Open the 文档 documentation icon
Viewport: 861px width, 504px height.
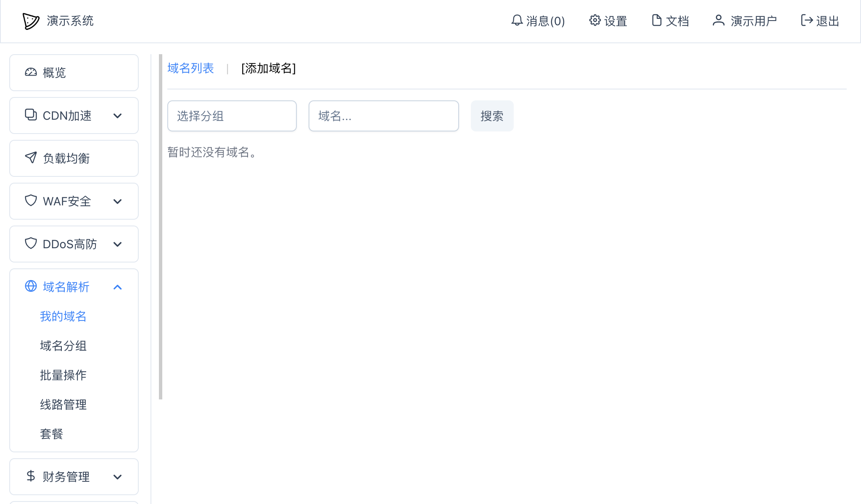coord(657,20)
